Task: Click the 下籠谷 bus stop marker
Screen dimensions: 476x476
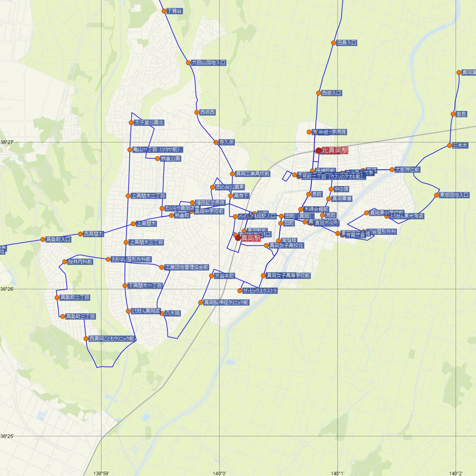Action: [164, 11]
